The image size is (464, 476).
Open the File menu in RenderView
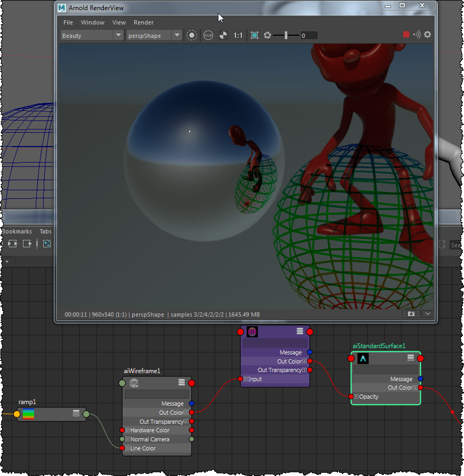tap(68, 22)
